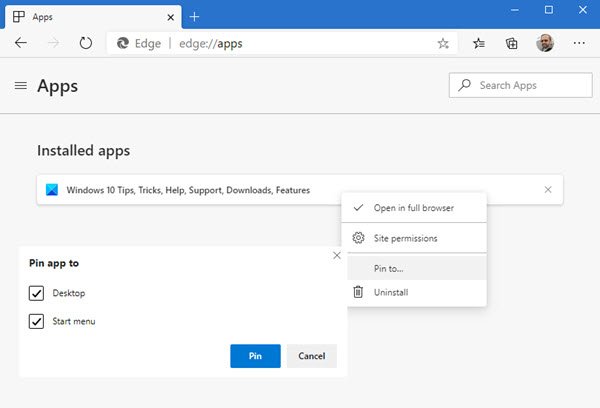Go back with the back arrow
The height and width of the screenshot is (408, 600).
pyautogui.click(x=21, y=43)
